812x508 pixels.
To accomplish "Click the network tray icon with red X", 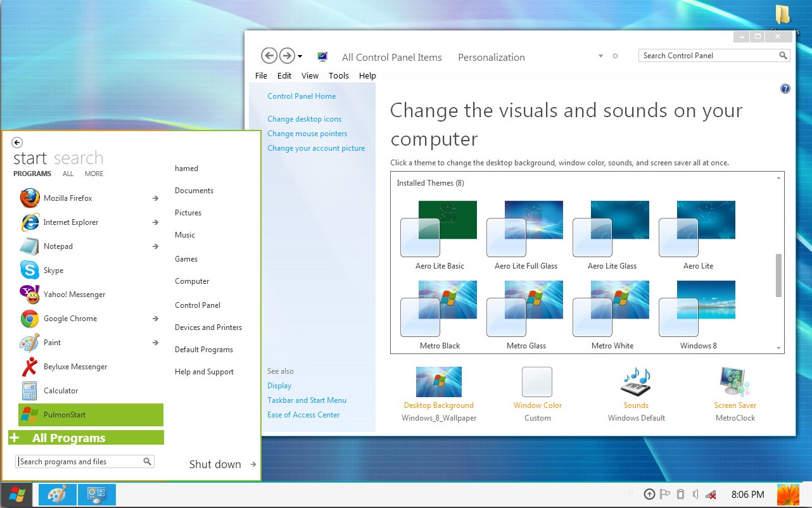I will [x=711, y=495].
